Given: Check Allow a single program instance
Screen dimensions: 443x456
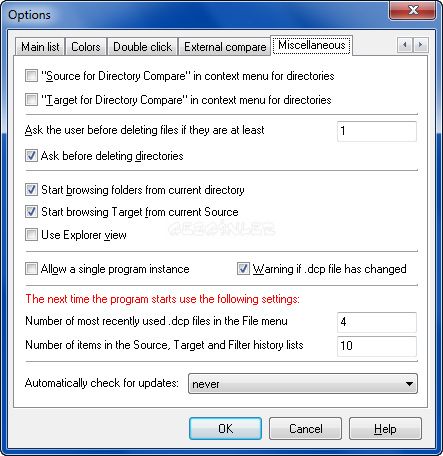Looking at the screenshot, I should (x=31, y=269).
